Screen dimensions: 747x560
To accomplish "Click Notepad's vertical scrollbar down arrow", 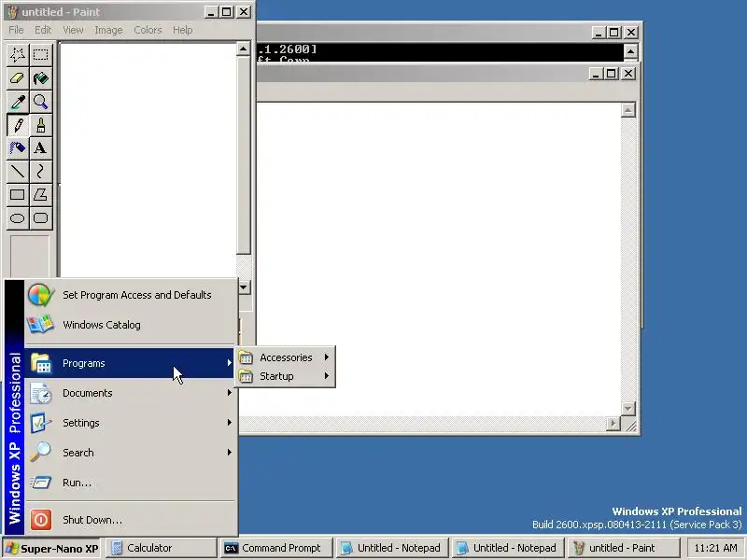I will pyautogui.click(x=627, y=408).
